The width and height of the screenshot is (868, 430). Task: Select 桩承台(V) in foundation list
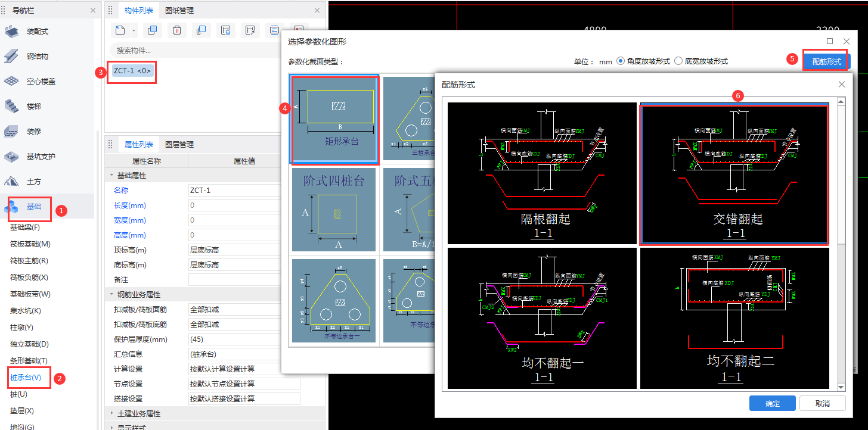[x=26, y=378]
